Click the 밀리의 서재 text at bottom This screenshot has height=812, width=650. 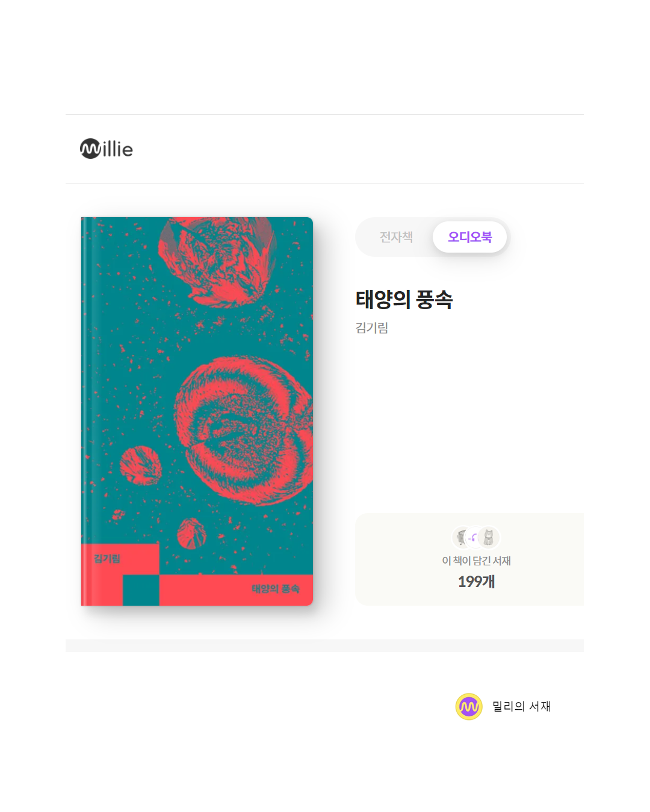[521, 707]
